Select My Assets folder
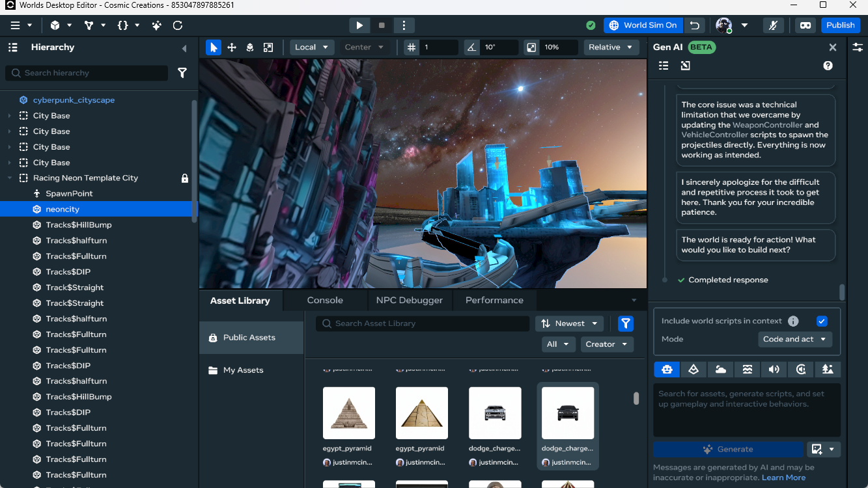This screenshot has width=868, height=488. click(x=251, y=370)
